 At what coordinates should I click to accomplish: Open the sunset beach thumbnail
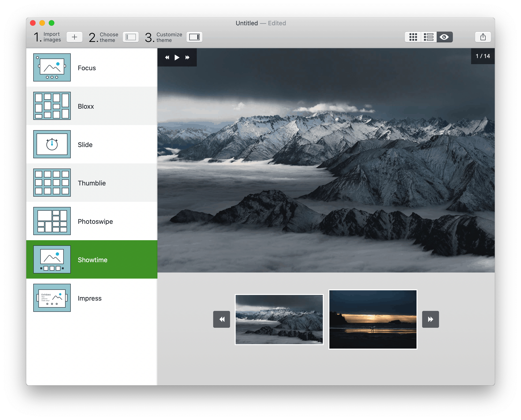pos(372,319)
